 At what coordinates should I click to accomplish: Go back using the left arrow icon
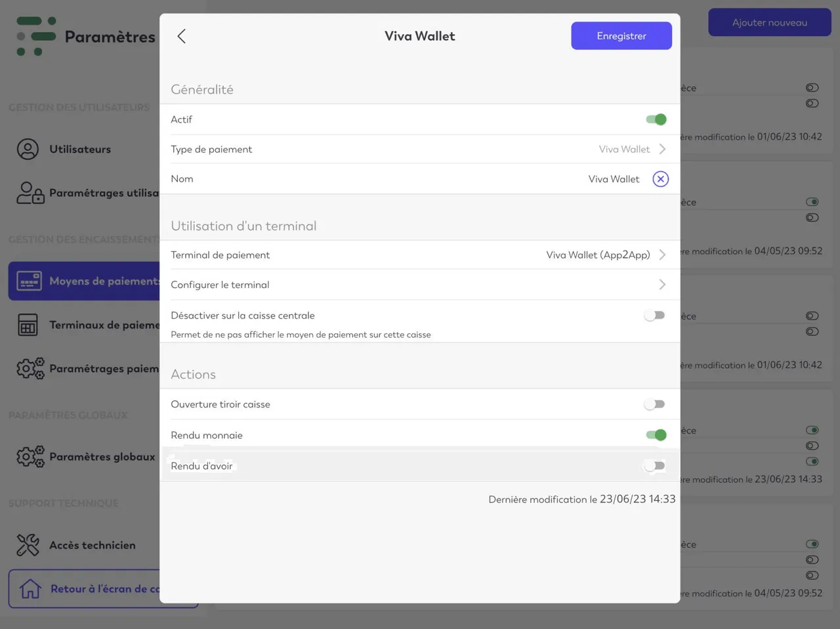(x=182, y=36)
